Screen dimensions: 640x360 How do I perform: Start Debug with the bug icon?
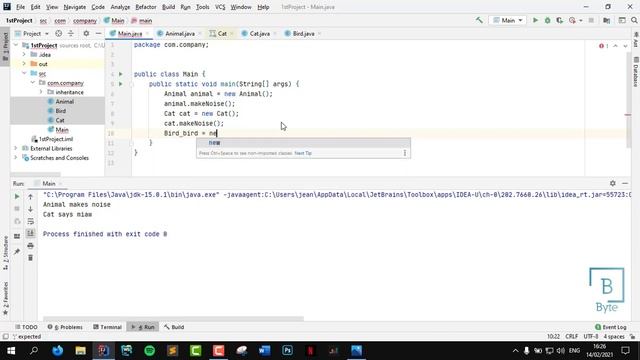click(x=547, y=20)
